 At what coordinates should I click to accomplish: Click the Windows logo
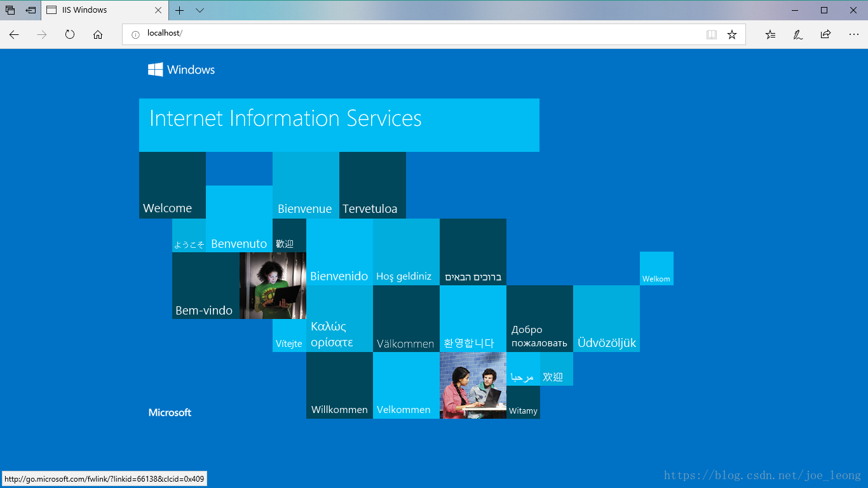tap(182, 70)
